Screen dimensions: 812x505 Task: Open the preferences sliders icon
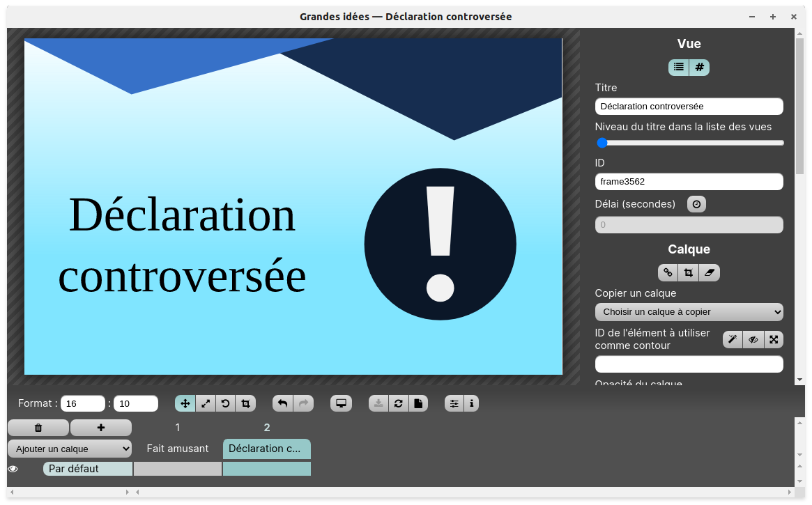point(454,403)
